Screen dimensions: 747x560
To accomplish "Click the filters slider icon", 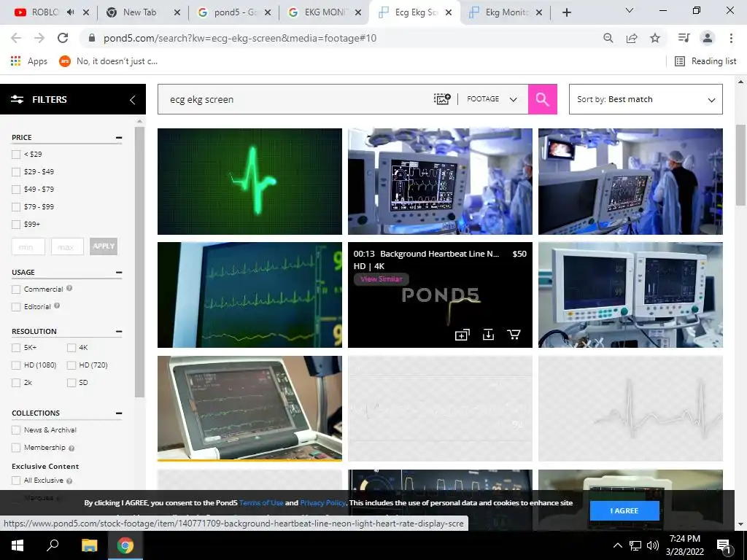I will click(x=18, y=99).
